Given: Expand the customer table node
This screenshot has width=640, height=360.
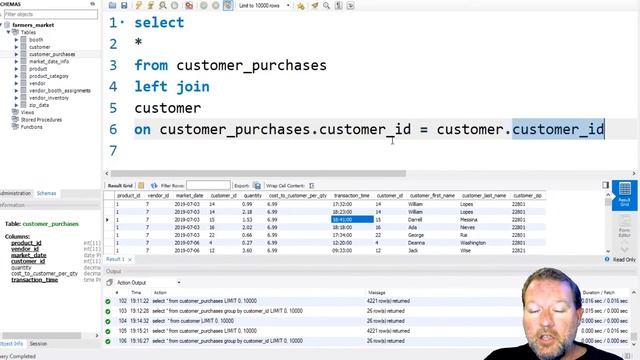Looking at the screenshot, I should pyautogui.click(x=16, y=47).
